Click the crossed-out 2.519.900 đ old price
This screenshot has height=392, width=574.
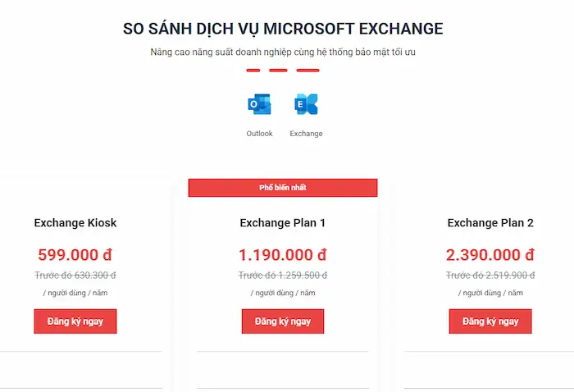490,276
